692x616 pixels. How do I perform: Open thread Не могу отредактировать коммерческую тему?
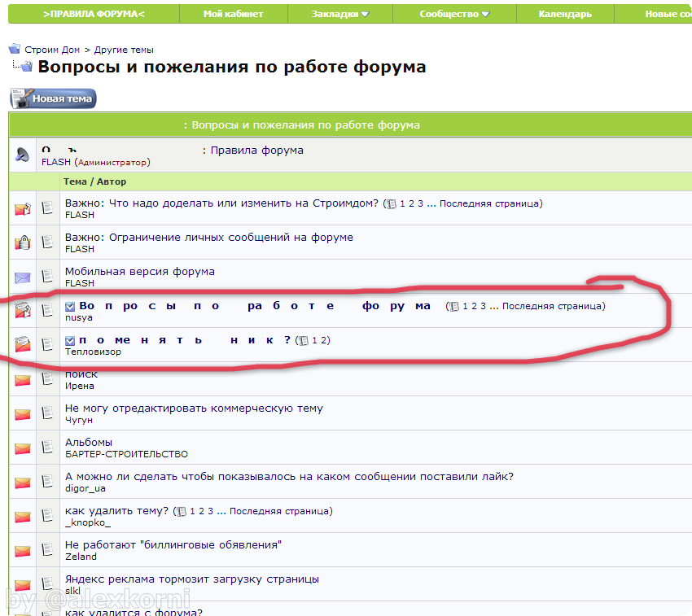(194, 408)
